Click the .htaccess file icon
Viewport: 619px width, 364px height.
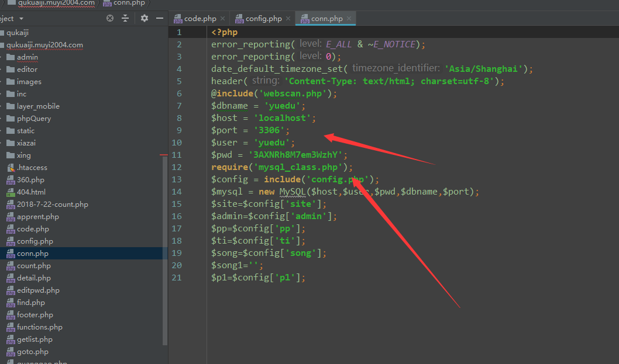pyautogui.click(x=11, y=168)
